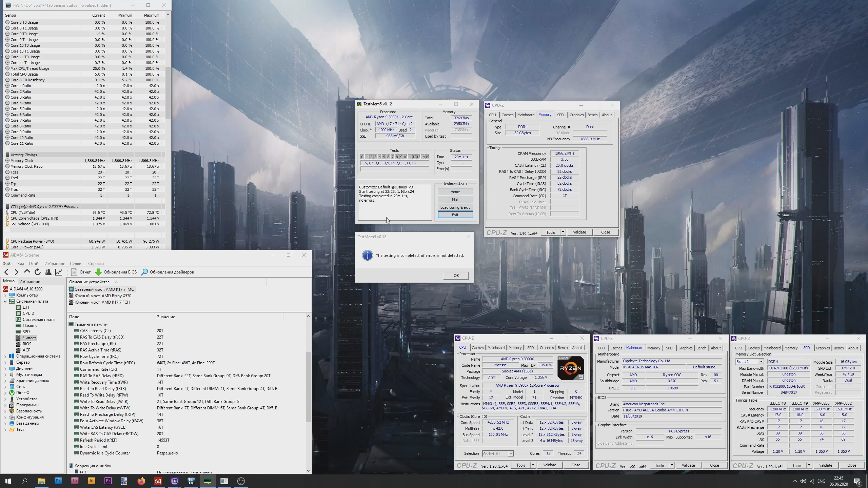
Task: Open the AIDA64 graph icon
Action: [x=59, y=272]
